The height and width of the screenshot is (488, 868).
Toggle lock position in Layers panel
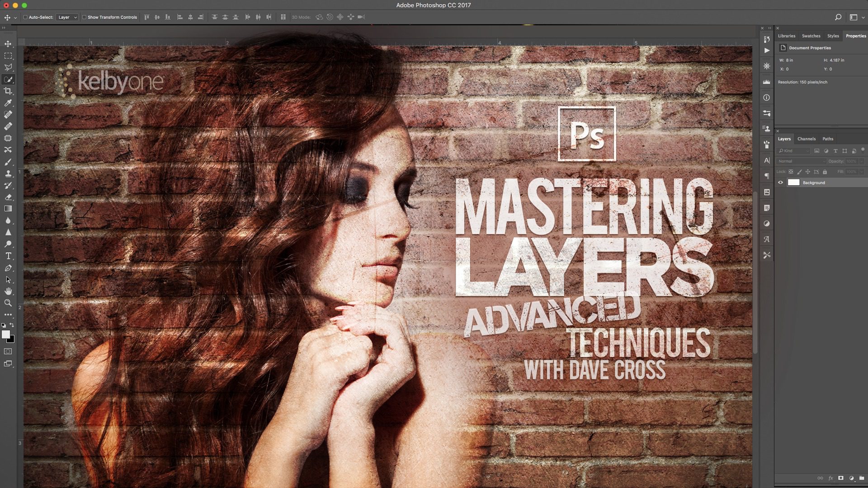(808, 172)
